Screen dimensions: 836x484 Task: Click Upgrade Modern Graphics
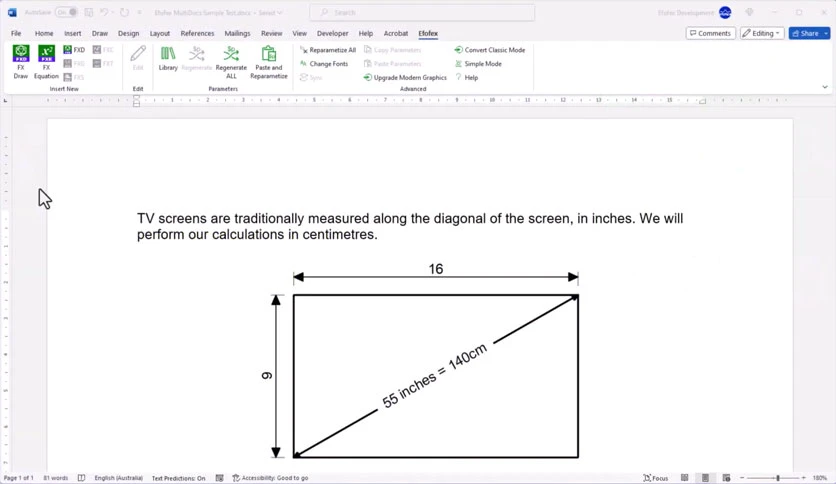pos(405,77)
